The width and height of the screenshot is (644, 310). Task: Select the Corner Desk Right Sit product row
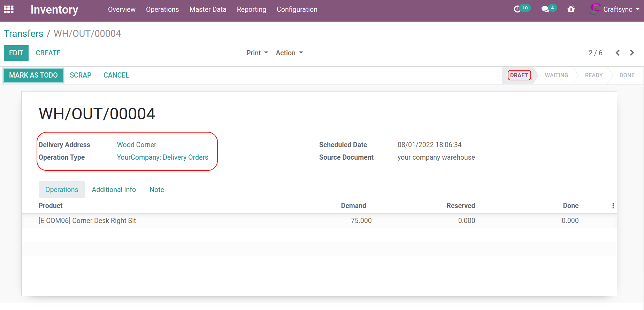87,221
